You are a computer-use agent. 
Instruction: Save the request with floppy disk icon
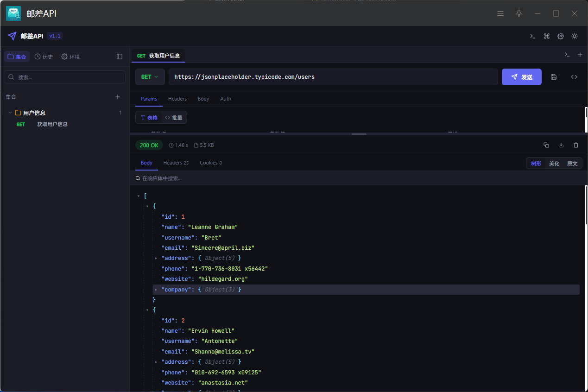click(x=554, y=77)
